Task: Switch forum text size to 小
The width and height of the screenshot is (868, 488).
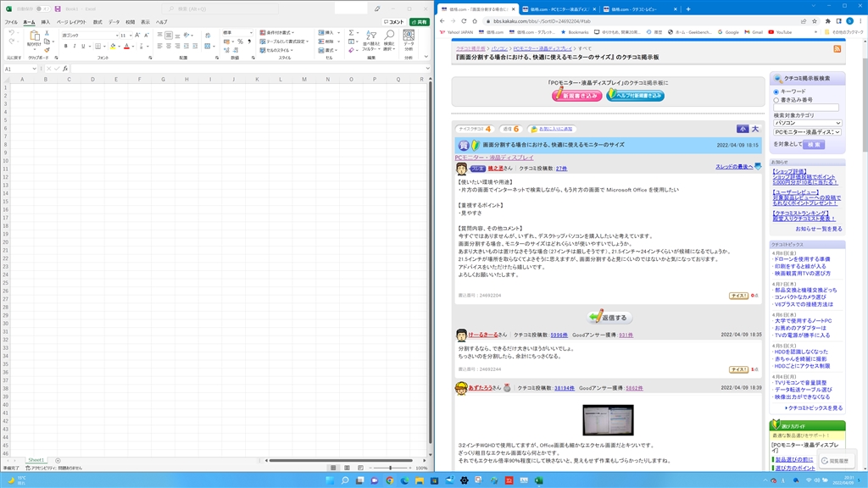Action: tap(743, 129)
